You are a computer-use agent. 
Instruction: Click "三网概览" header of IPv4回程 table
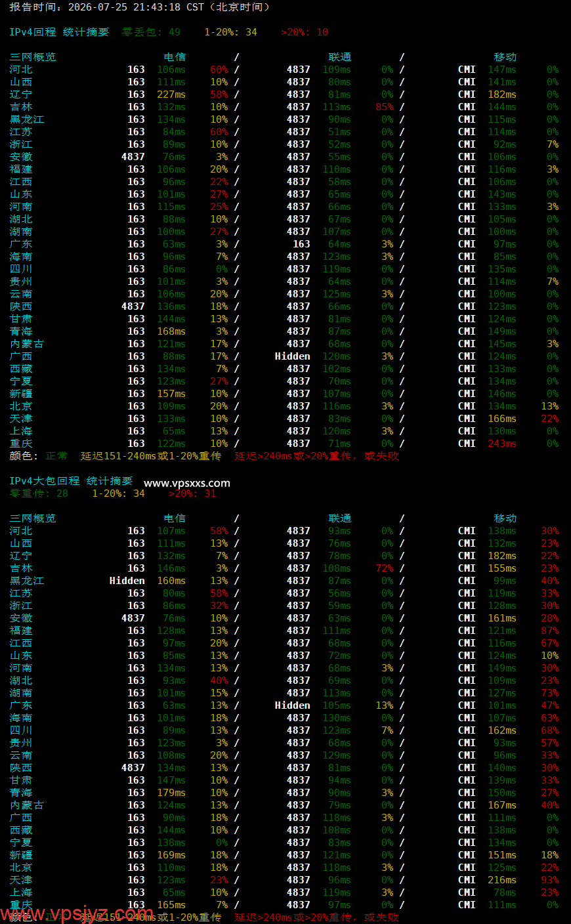click(x=33, y=57)
